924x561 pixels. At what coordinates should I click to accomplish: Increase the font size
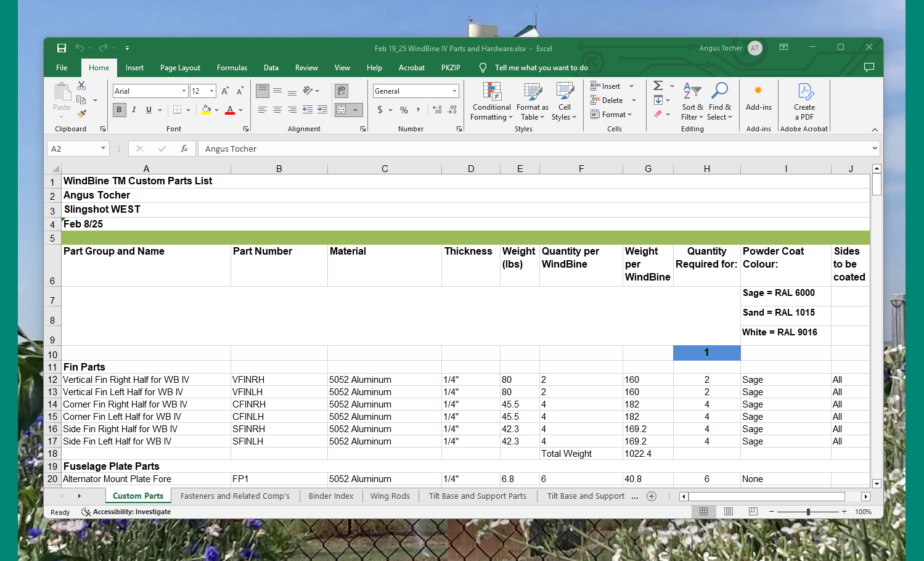click(x=225, y=91)
